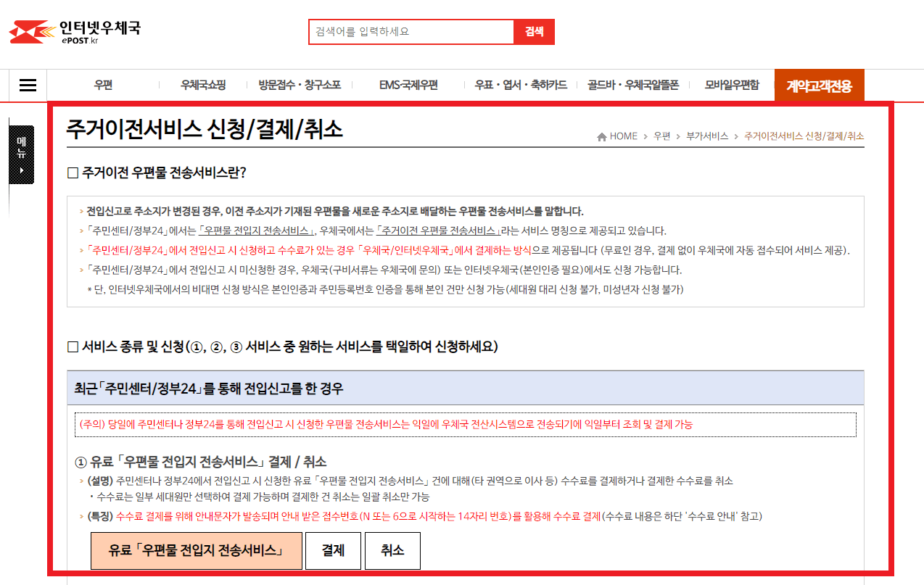The width and height of the screenshot is (924, 585).
Task: Click heading 서비스 종류 및 신청
Action: tap(283, 347)
